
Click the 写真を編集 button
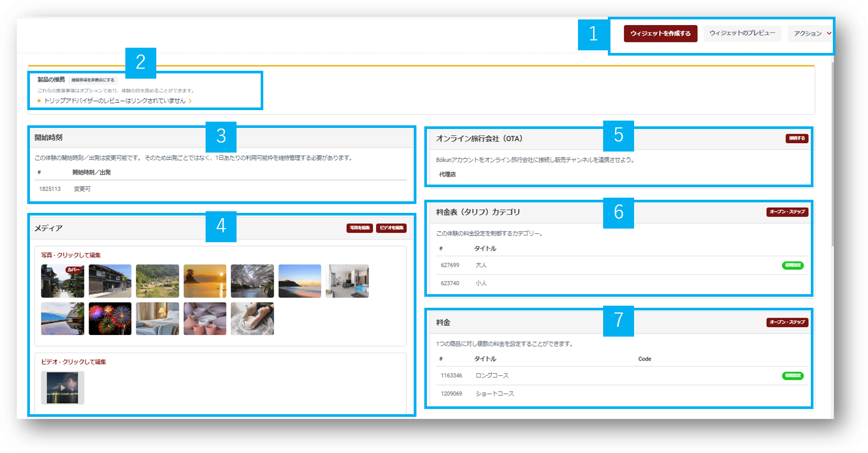coord(360,228)
